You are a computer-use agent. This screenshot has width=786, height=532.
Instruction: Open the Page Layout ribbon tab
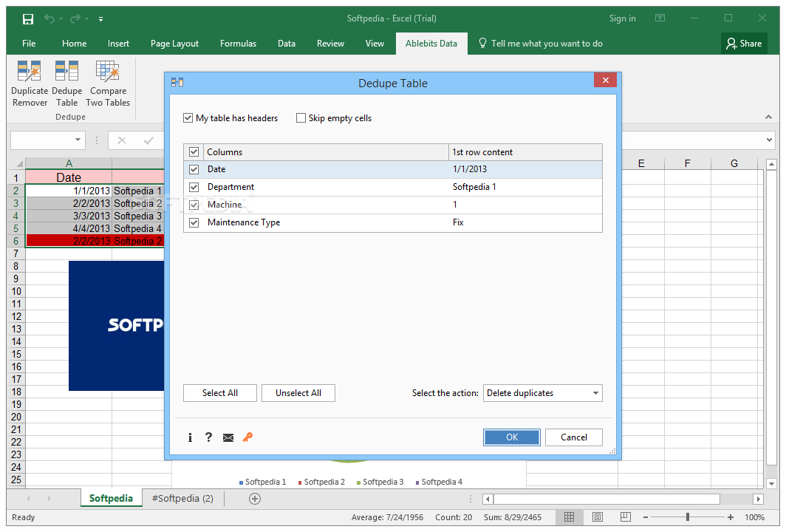tap(174, 44)
